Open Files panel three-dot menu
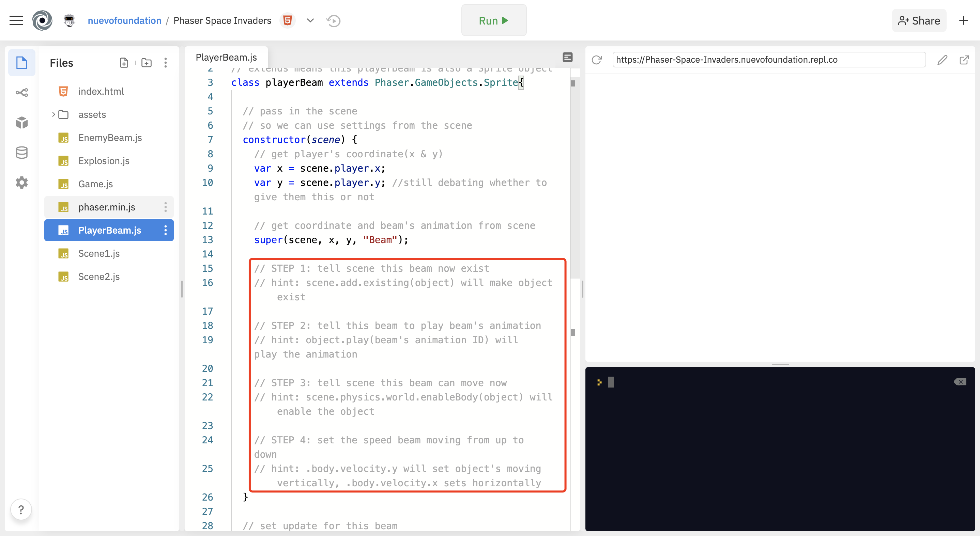Image resolution: width=980 pixels, height=536 pixels. (x=166, y=63)
